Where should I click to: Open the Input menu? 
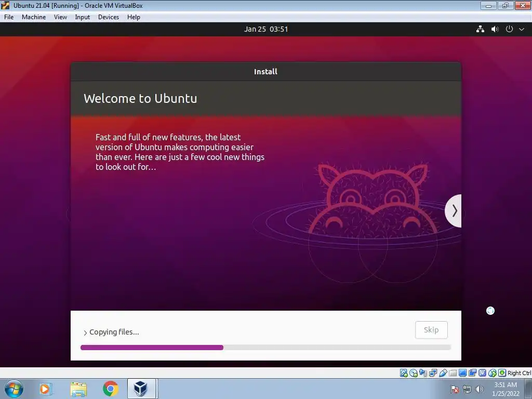(x=83, y=17)
